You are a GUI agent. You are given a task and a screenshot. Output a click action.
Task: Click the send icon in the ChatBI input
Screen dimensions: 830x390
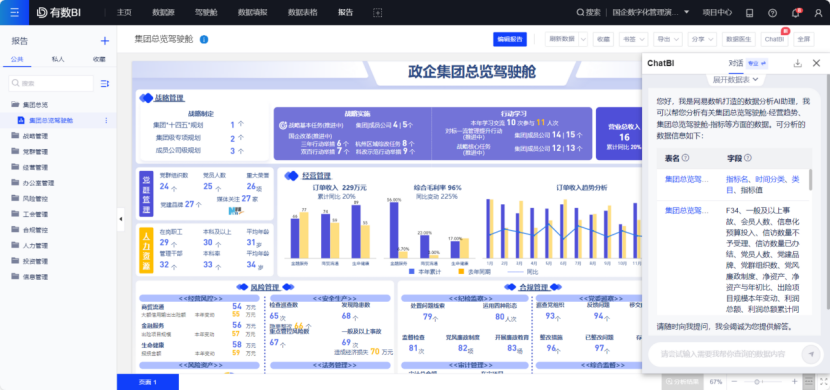click(810, 353)
